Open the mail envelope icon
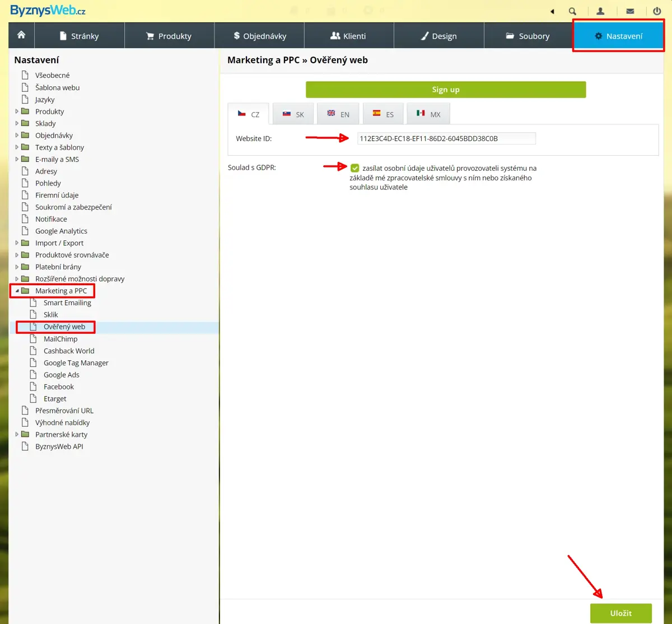672x624 pixels. (x=630, y=11)
